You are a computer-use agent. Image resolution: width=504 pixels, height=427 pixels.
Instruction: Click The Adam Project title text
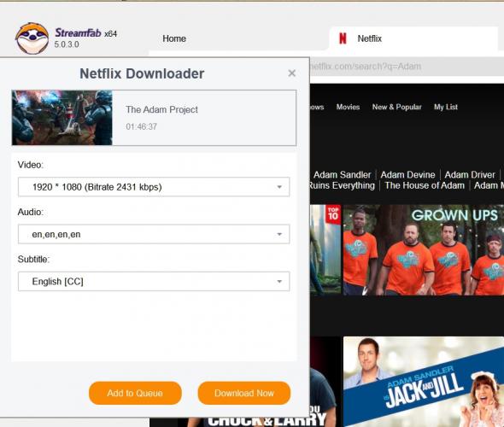(161, 109)
